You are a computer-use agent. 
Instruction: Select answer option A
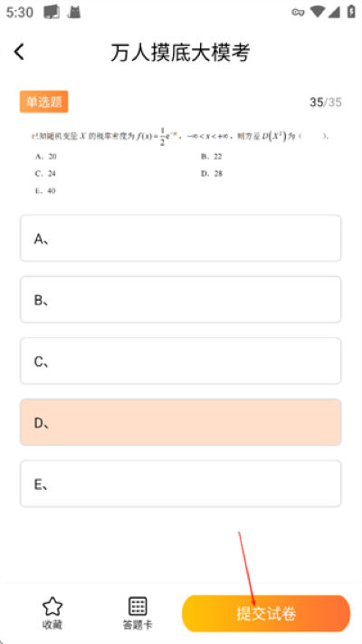coord(181,238)
